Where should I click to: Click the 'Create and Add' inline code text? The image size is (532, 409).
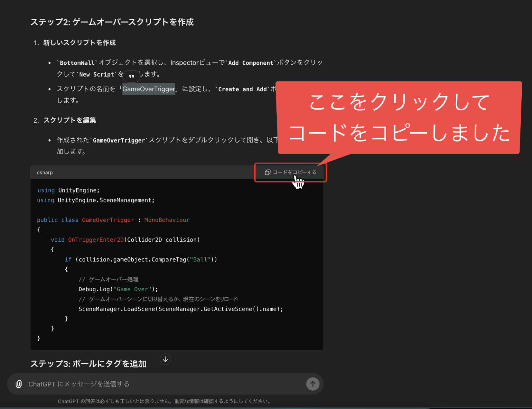point(242,89)
